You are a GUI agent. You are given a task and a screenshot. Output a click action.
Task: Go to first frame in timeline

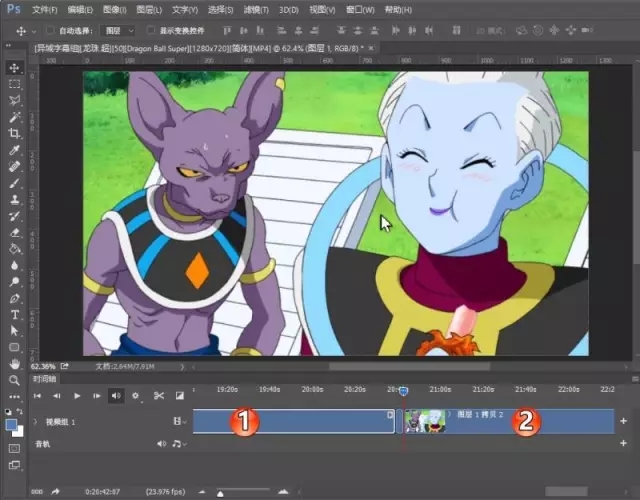37,396
